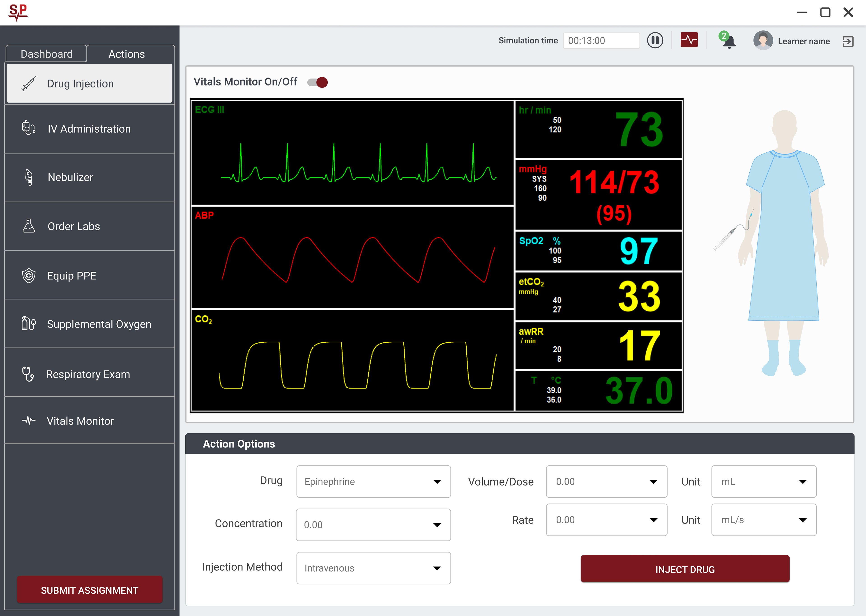Image resolution: width=866 pixels, height=616 pixels.
Task: Click the Vitals Monitor waveform sidebar icon
Action: (29, 420)
